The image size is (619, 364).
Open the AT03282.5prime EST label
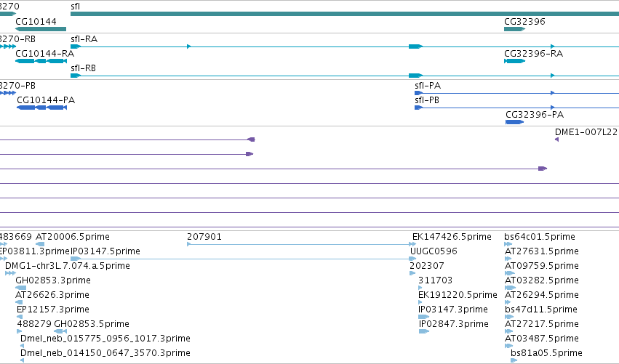pyautogui.click(x=542, y=280)
